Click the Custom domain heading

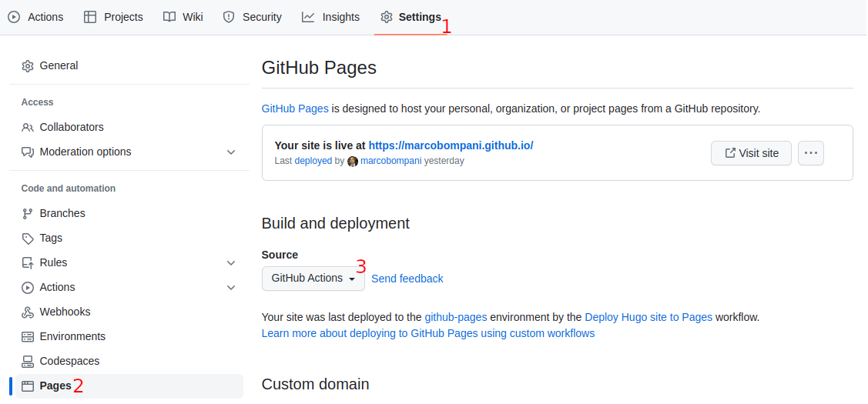(x=316, y=384)
